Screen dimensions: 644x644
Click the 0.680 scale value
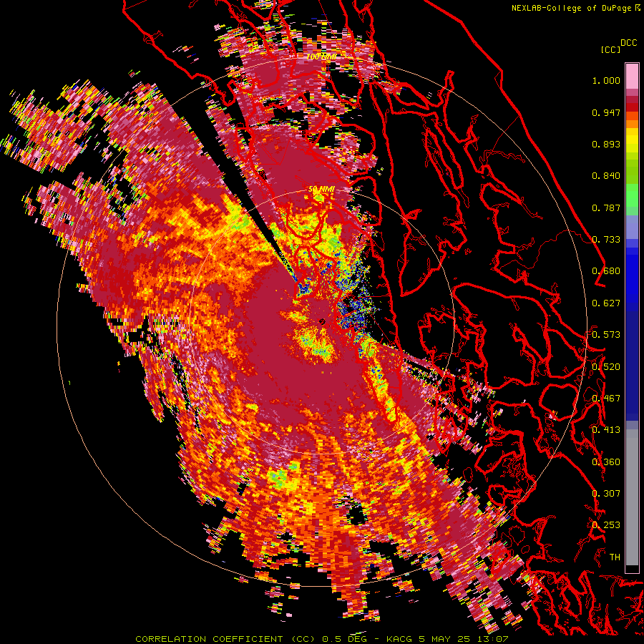click(606, 271)
